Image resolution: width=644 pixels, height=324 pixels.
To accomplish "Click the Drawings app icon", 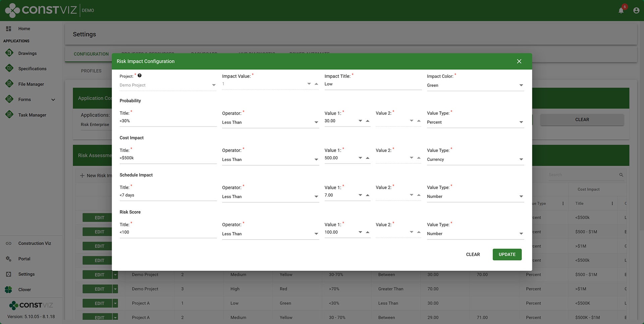I will tap(9, 53).
